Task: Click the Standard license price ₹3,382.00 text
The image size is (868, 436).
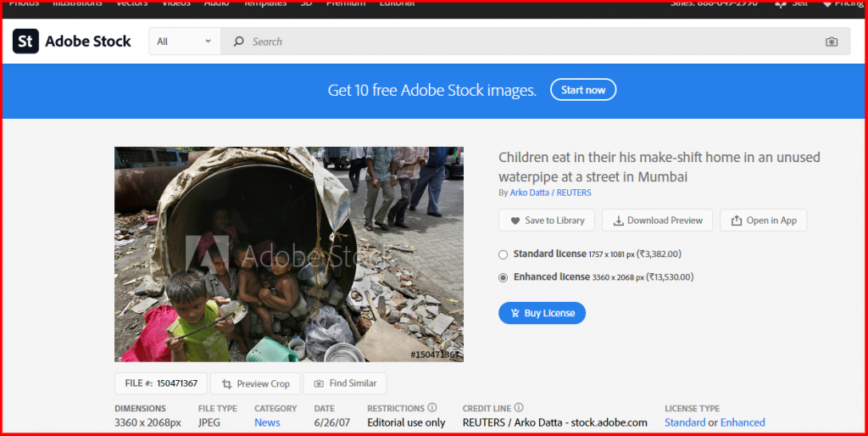Action: [x=659, y=254]
